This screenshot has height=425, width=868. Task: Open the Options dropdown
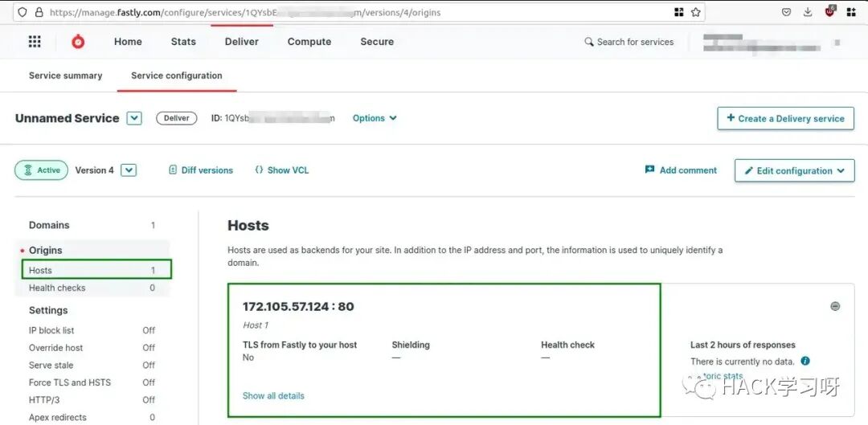tap(375, 118)
